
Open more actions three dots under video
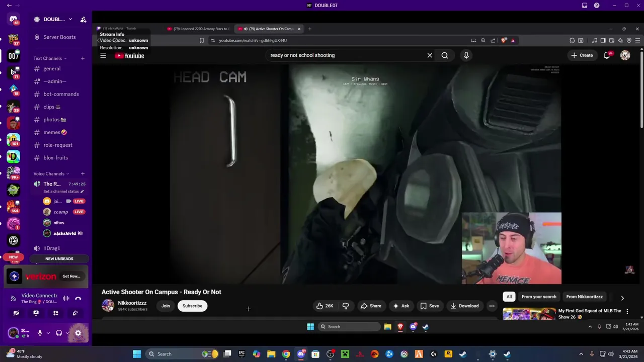pyautogui.click(x=492, y=306)
